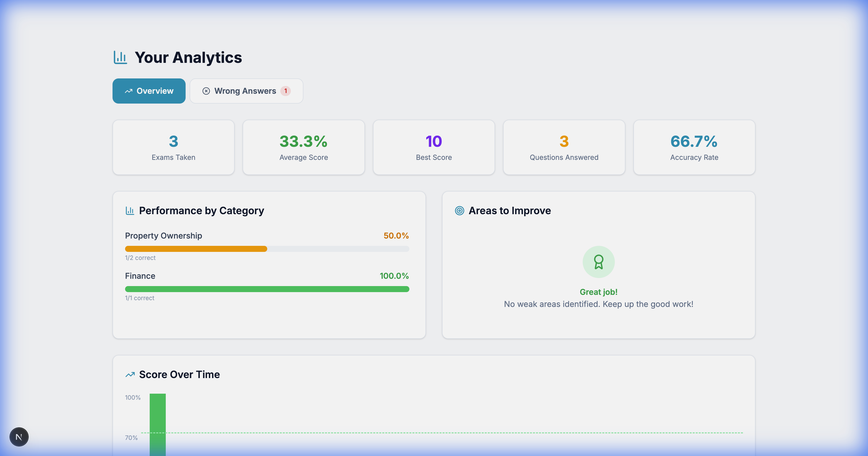Click the trending arrow icon in Overview tab
The image size is (868, 456).
coord(128,91)
